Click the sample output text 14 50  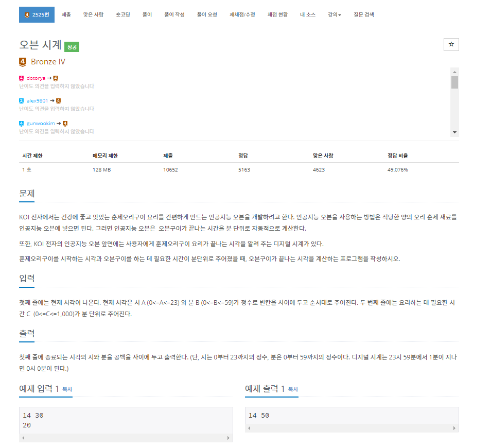[x=259, y=416]
